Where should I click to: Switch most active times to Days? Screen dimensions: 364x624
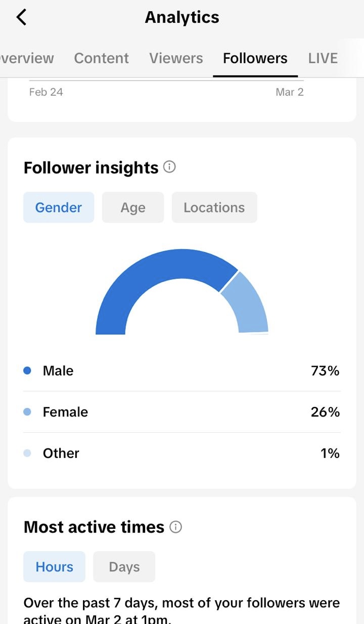click(x=124, y=567)
